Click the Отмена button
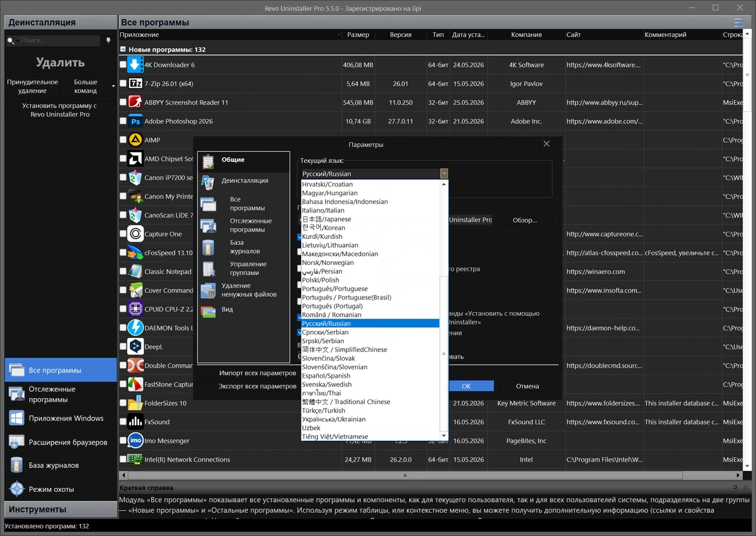Image resolution: width=756 pixels, height=536 pixels. point(527,386)
